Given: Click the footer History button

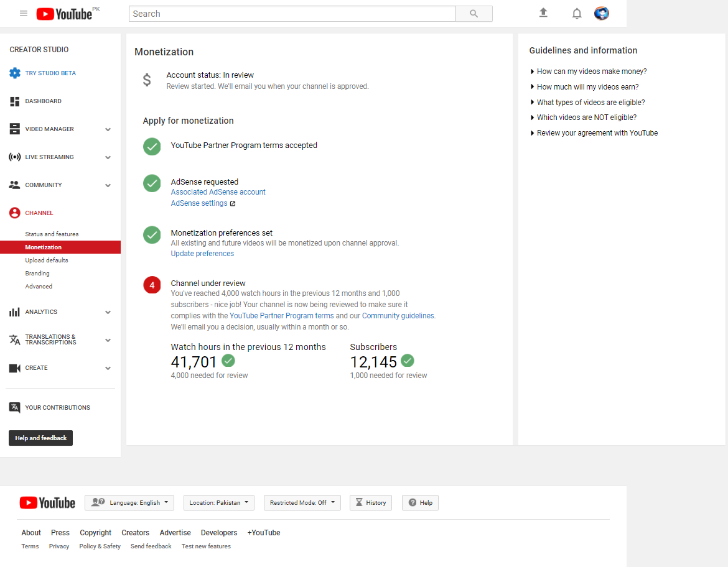Looking at the screenshot, I should (x=371, y=502).
